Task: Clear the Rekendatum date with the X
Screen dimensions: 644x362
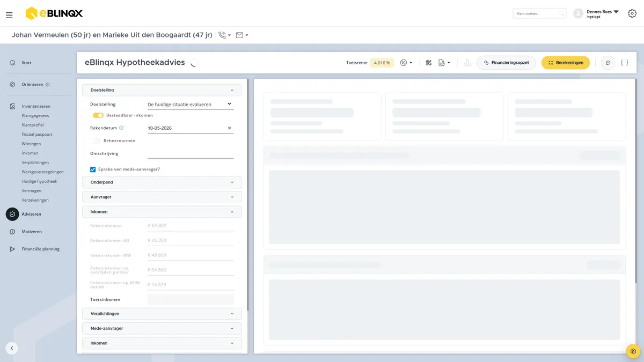Action: coord(230,128)
